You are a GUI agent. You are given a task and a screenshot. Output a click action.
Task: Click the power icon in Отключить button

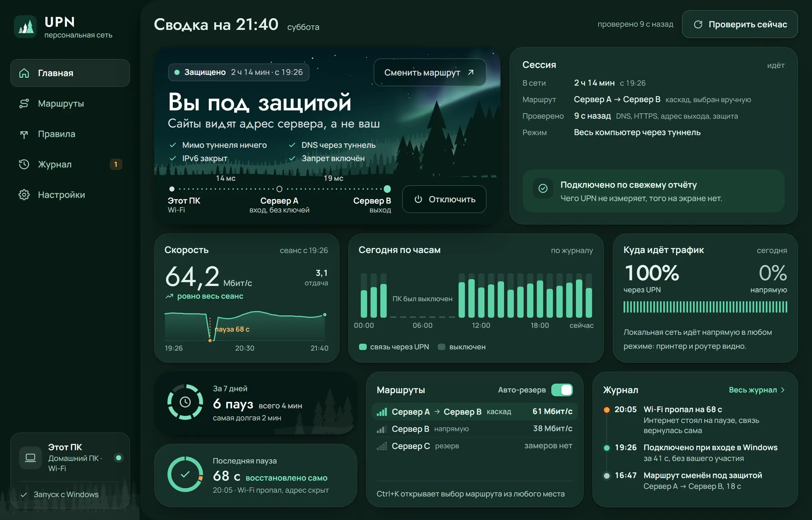[418, 199]
